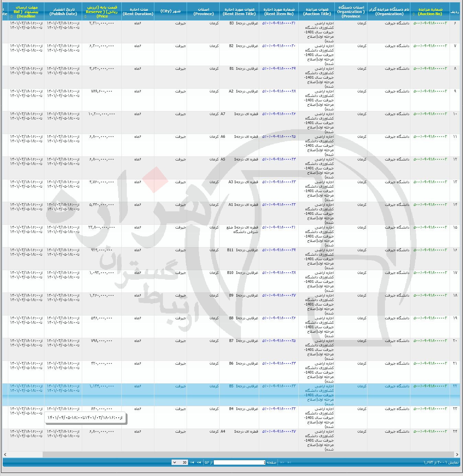The width and height of the screenshot is (463, 476).
Task: Open rent item number link for A3 row
Action: pyautogui.click(x=279, y=182)
